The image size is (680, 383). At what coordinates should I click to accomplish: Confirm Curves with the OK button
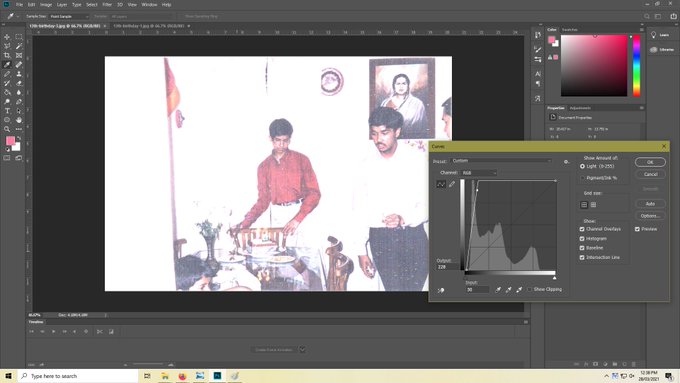pyautogui.click(x=650, y=162)
